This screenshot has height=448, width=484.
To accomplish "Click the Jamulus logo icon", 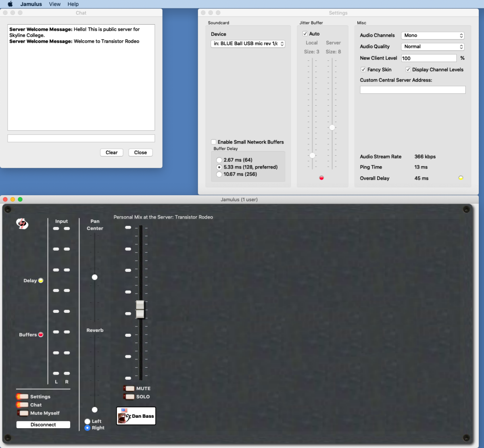I will (x=22, y=224).
